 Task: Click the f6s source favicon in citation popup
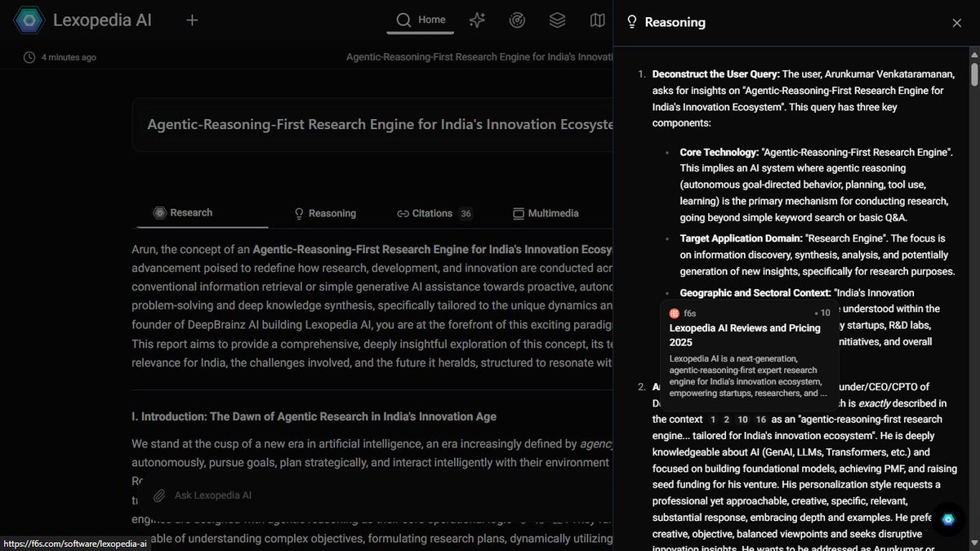[x=675, y=313]
